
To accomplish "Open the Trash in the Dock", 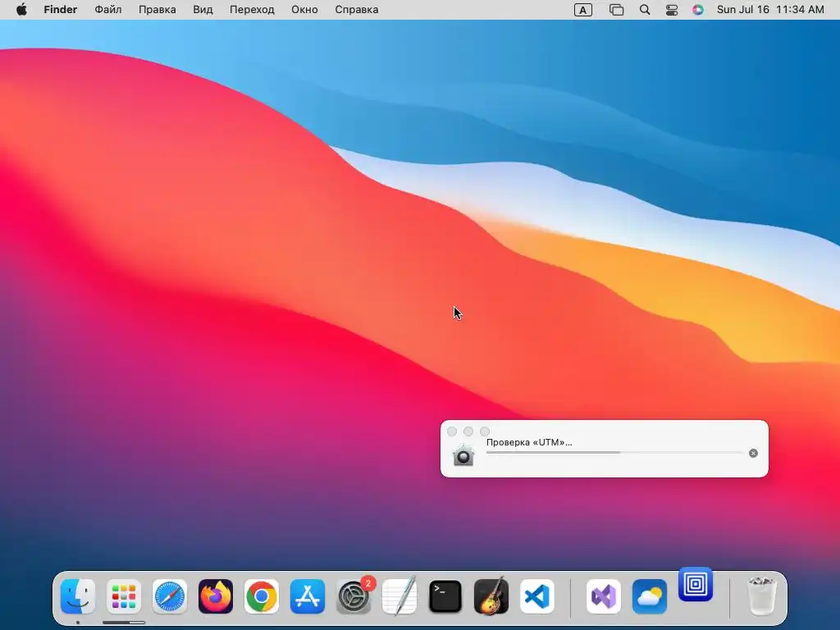I will click(761, 596).
